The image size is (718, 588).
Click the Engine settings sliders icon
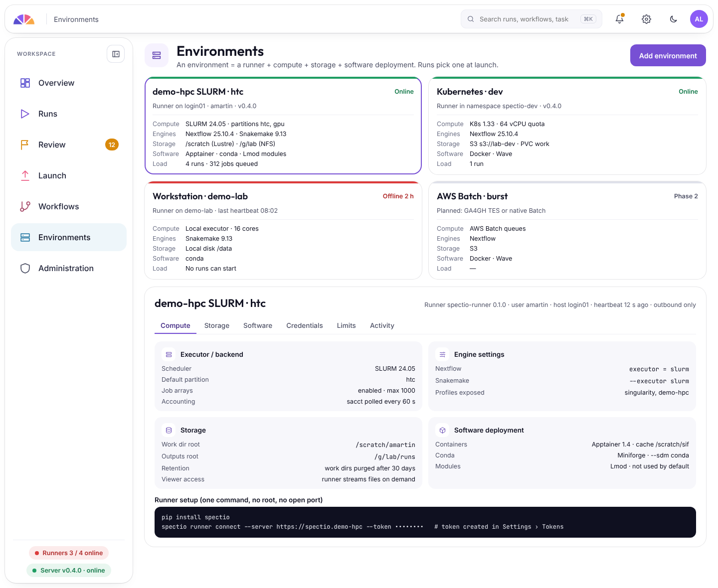point(442,354)
